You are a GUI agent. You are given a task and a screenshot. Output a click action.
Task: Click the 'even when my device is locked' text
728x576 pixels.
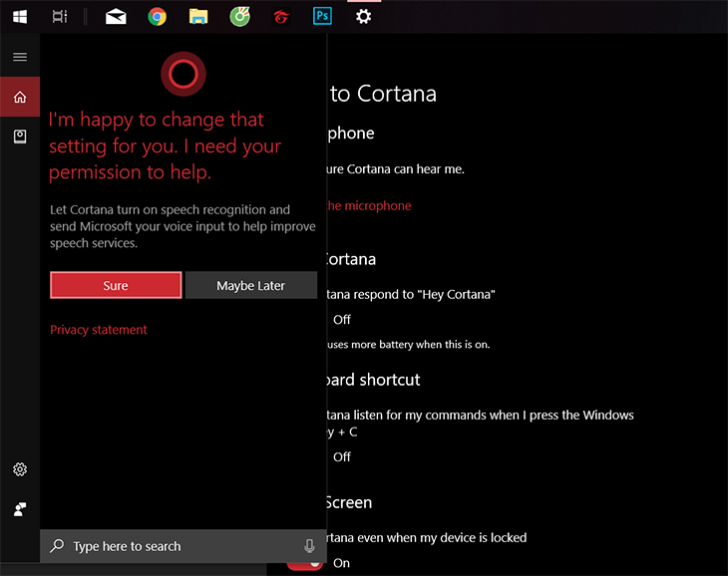click(426, 537)
